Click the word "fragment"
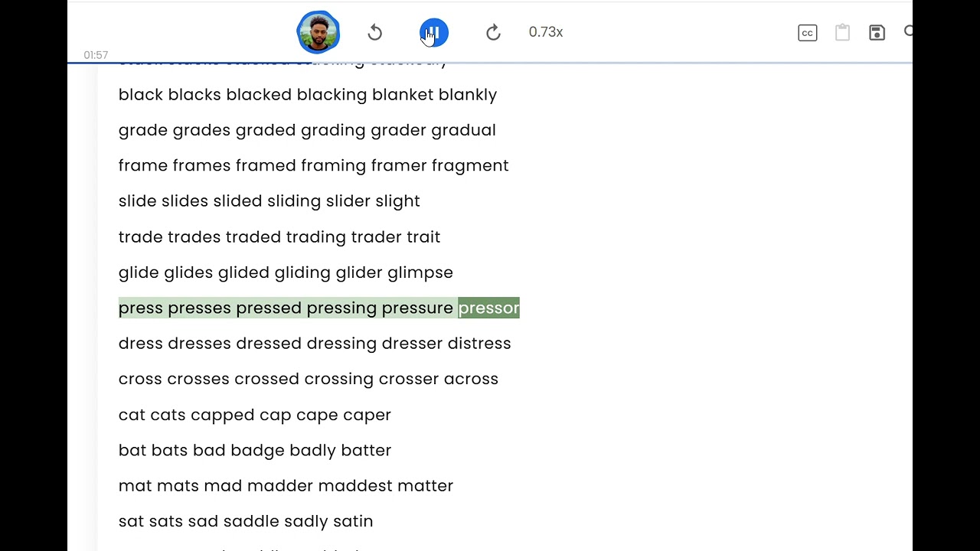Image resolution: width=980 pixels, height=551 pixels. 470,165
